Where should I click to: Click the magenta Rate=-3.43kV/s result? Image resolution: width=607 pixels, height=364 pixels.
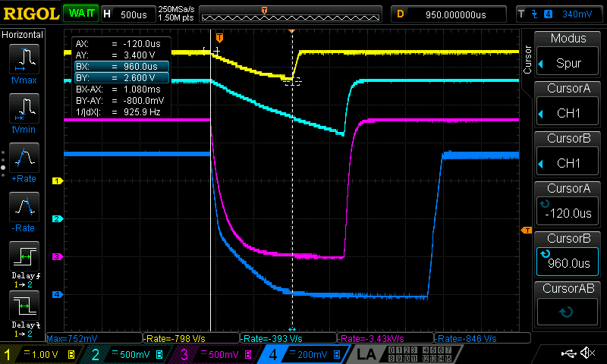click(x=385, y=338)
